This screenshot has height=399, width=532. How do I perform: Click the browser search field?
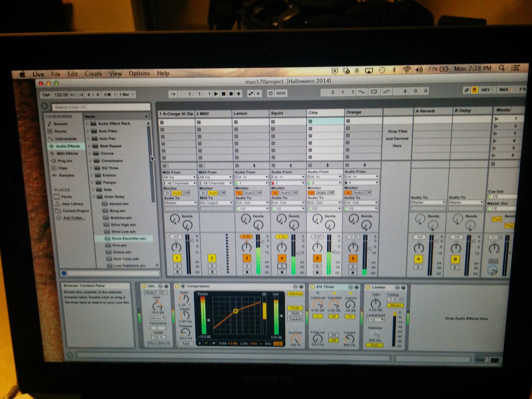(x=101, y=107)
